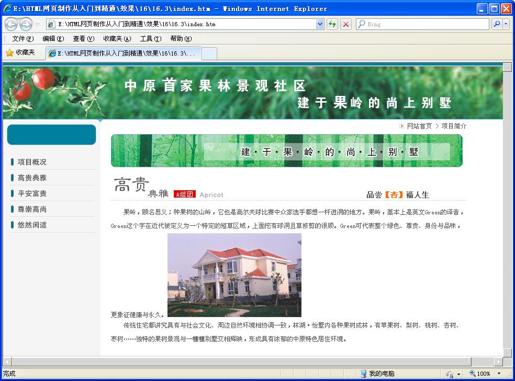Open the address bar history dropdown
The width and height of the screenshot is (515, 381).
click(320, 24)
